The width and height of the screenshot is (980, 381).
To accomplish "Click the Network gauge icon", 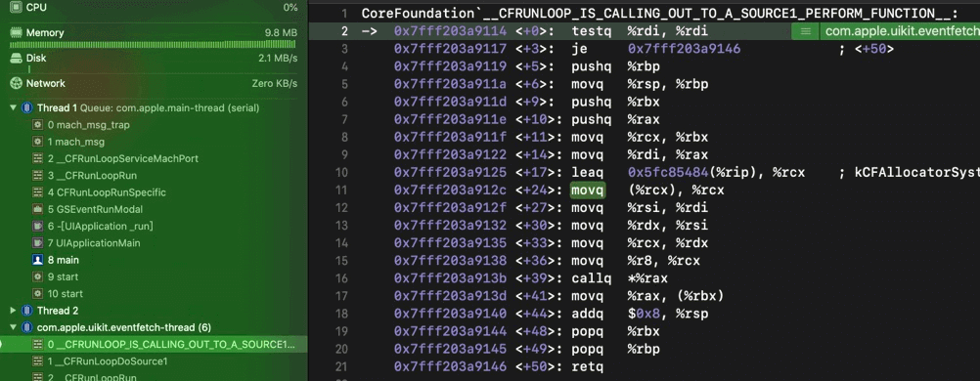I will pyautogui.click(x=16, y=83).
